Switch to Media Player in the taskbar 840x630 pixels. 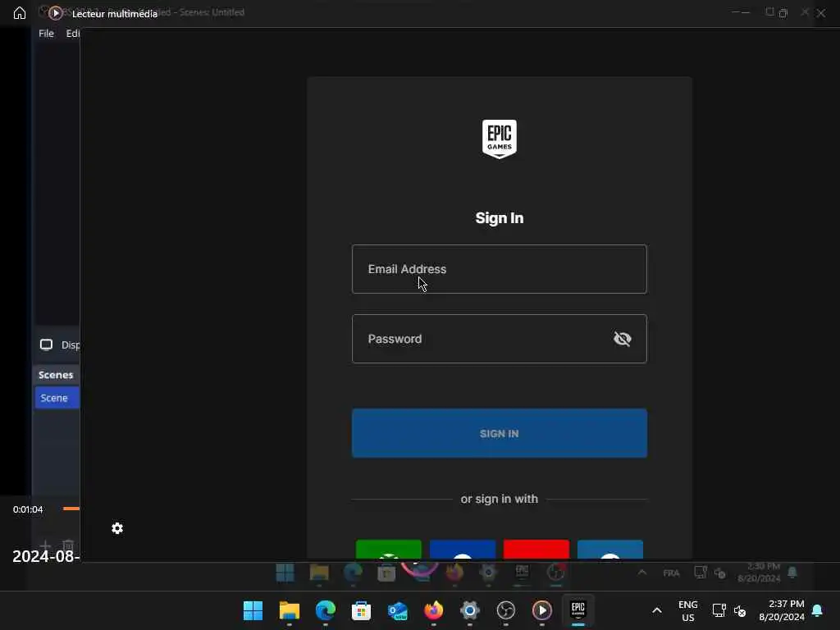[542, 610]
